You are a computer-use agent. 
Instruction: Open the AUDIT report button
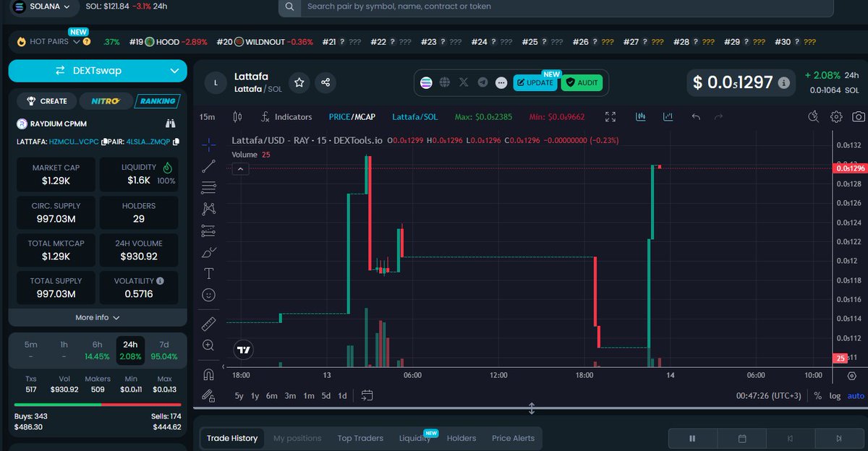(x=582, y=82)
